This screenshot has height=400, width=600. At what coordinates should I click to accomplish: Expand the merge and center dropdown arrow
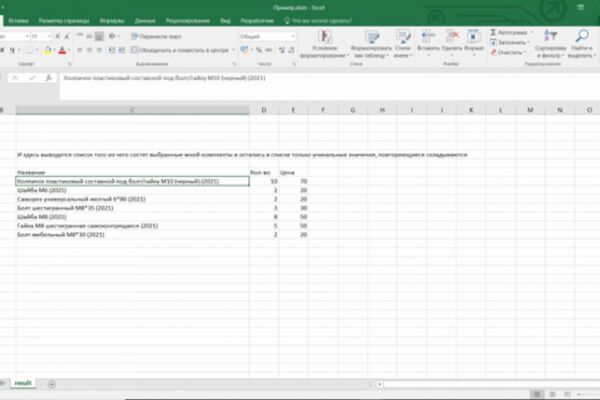point(233,50)
